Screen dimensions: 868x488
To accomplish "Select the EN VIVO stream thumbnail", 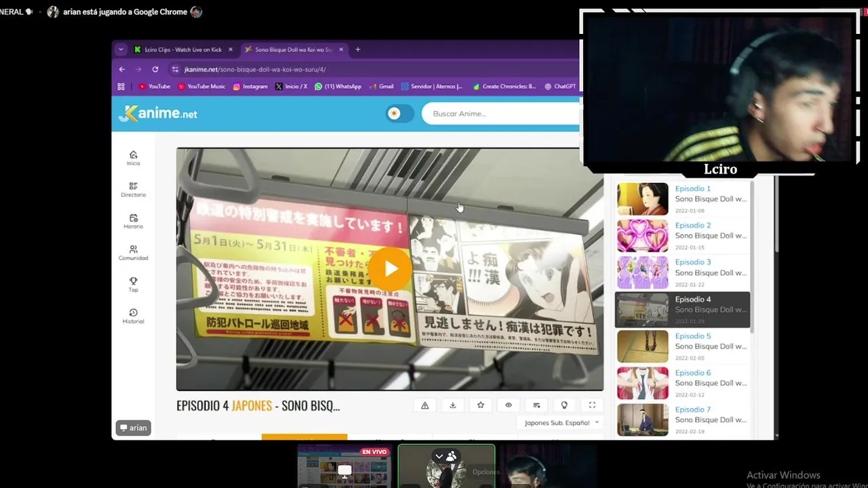I will click(344, 466).
